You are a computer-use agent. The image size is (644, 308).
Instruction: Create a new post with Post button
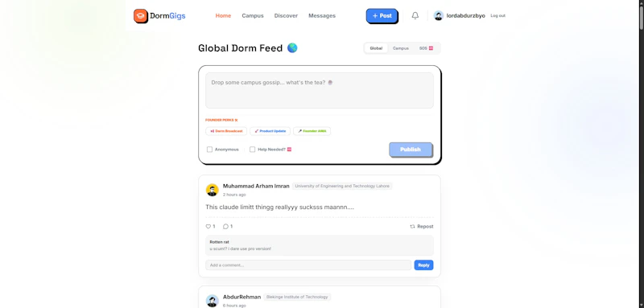click(x=382, y=15)
